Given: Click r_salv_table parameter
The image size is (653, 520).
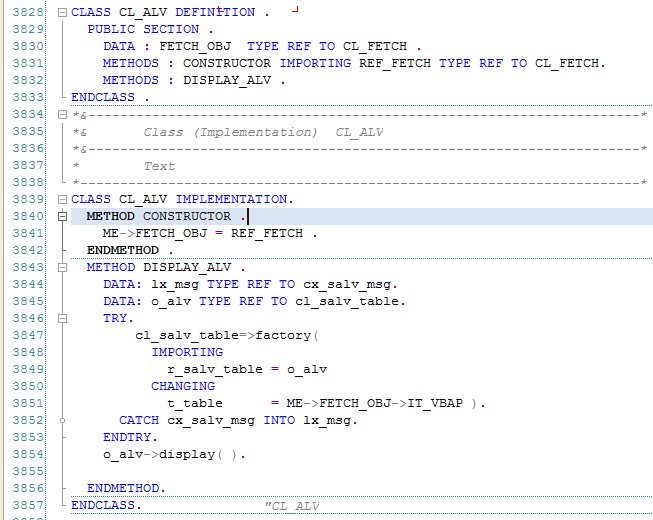Looking at the screenshot, I should coord(215,370).
